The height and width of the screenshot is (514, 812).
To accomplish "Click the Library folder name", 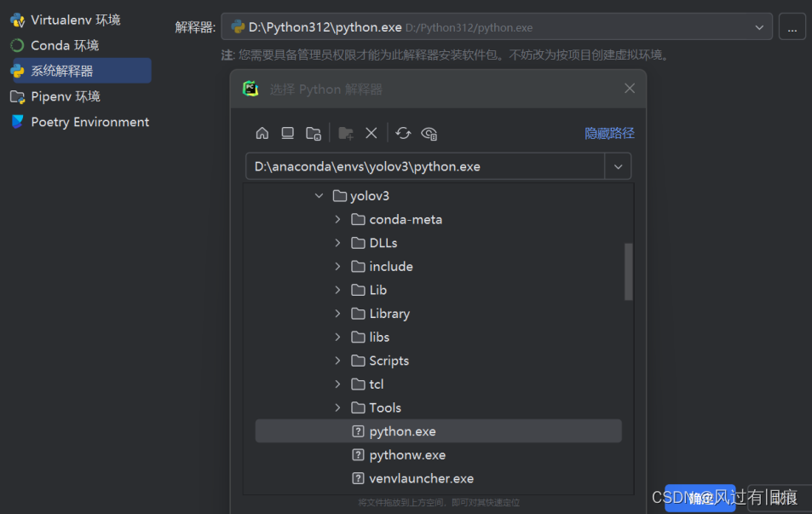I will coord(389,314).
